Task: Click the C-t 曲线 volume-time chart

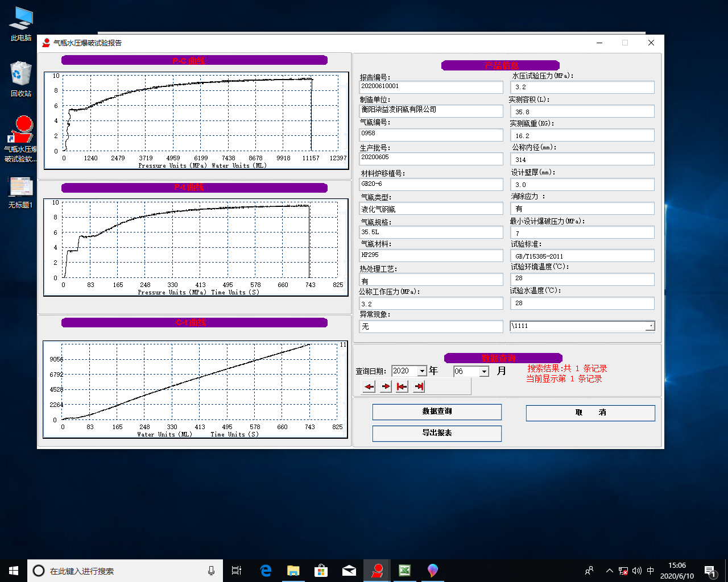Action: [x=196, y=389]
